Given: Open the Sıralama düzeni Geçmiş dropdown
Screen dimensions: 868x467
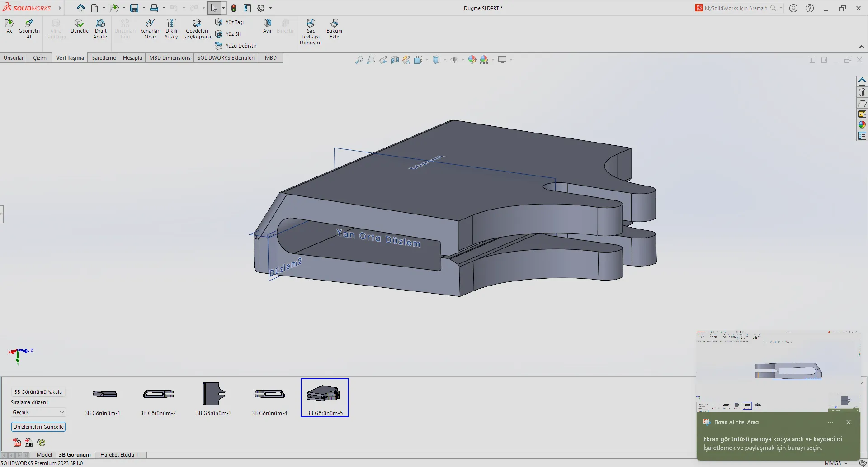Looking at the screenshot, I should click(x=38, y=412).
